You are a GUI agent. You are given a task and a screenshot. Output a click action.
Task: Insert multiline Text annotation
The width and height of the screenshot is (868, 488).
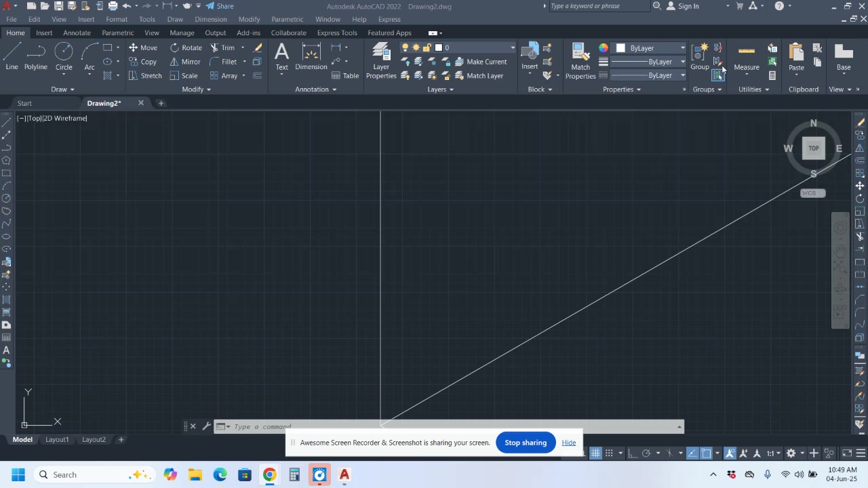pyautogui.click(x=281, y=57)
